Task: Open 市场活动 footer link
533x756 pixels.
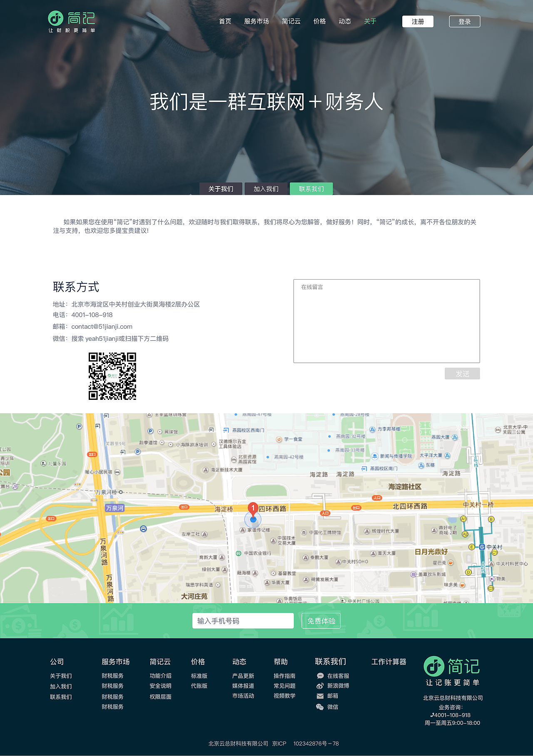Action: click(x=243, y=696)
